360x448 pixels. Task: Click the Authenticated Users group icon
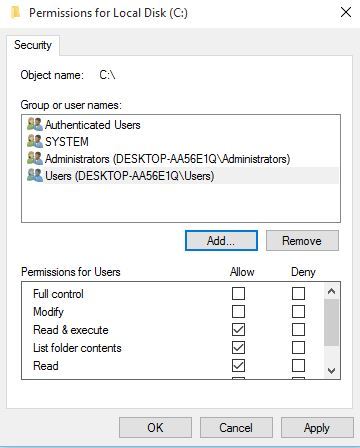coord(35,124)
